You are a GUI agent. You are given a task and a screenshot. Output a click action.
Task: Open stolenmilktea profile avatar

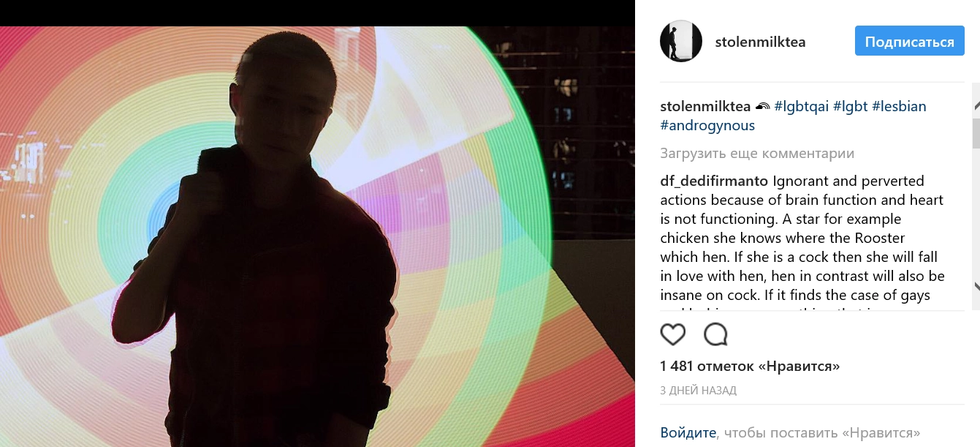click(681, 42)
